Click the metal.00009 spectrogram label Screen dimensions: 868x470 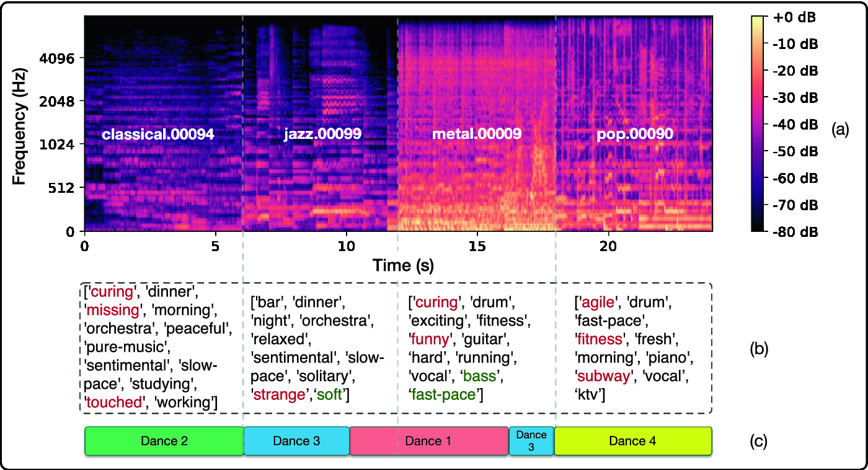click(x=476, y=134)
